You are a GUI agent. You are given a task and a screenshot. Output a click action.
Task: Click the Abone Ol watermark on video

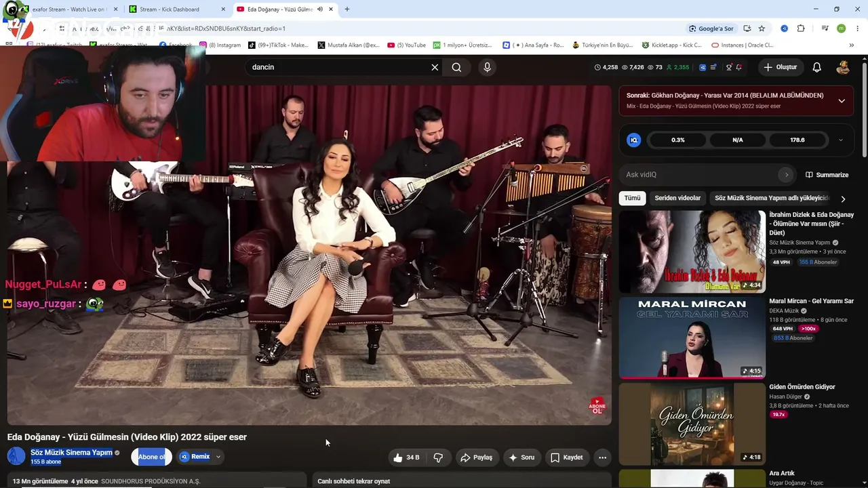point(597,406)
